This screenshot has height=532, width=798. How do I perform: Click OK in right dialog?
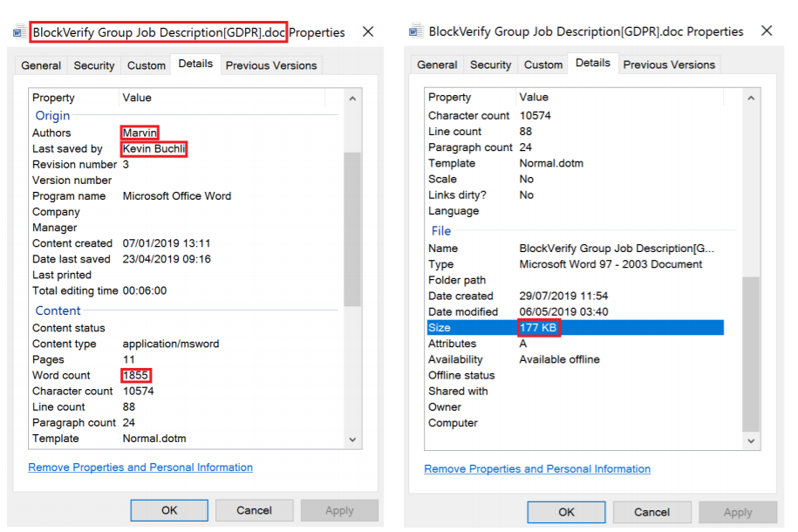[x=566, y=512]
